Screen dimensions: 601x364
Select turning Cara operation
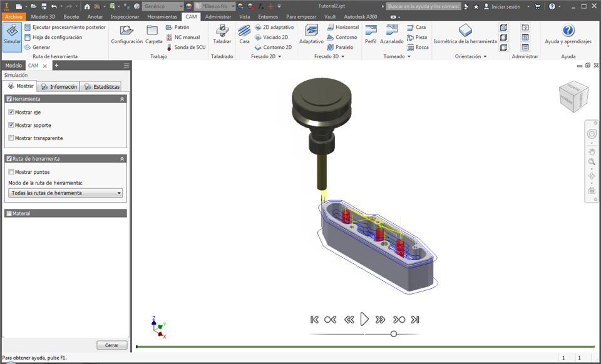point(416,27)
